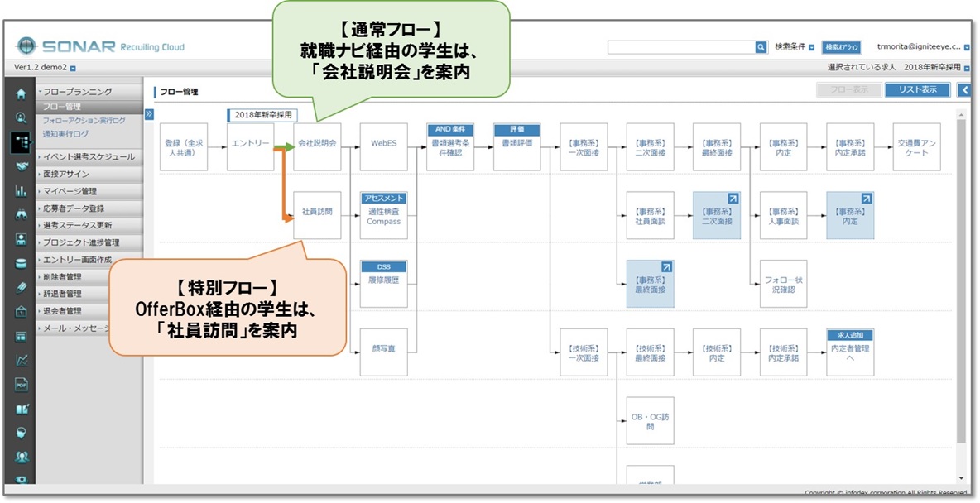980x503 pixels.
Task: Click the SONAR Recruiting Cloud logo
Action: [100, 46]
